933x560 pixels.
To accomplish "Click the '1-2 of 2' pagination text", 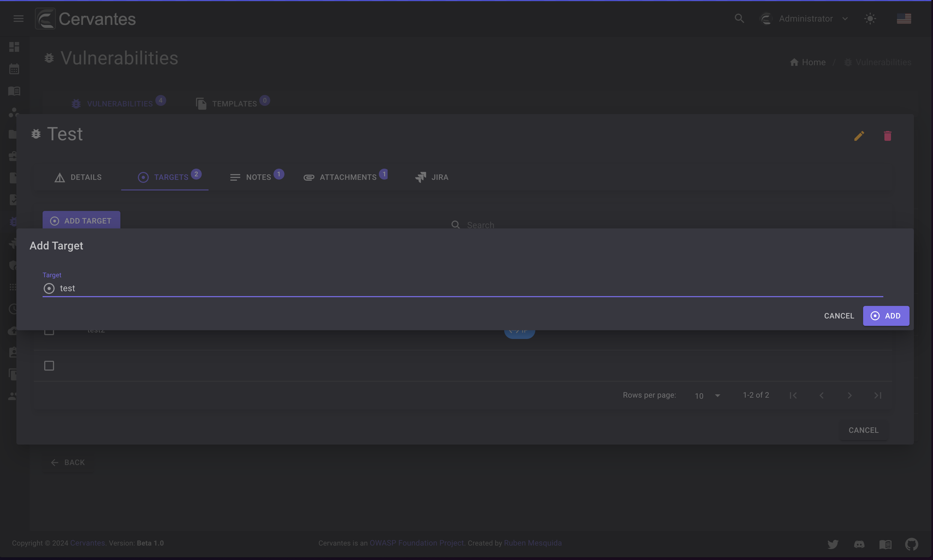I will [x=756, y=395].
